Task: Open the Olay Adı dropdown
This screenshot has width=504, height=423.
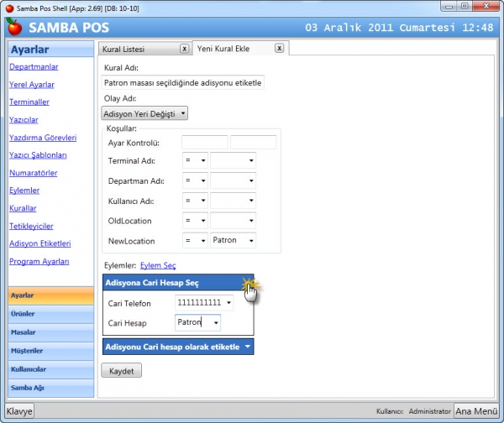Action: click(144, 113)
